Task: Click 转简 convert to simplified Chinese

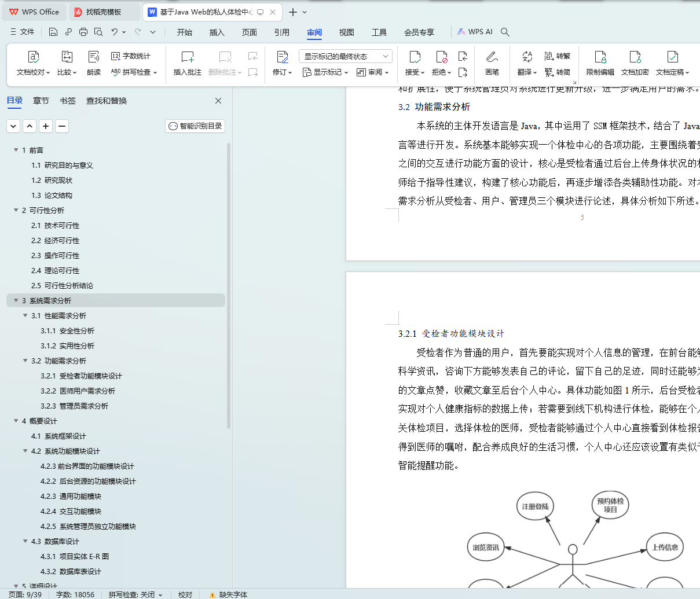Action: 558,72
